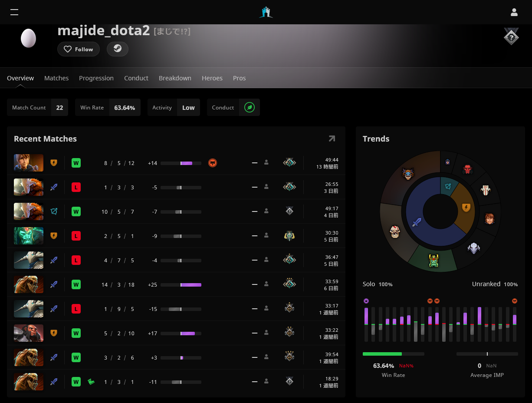Click the green Conduct leaf icon
Screen dimensions: 532x403
(250, 107)
